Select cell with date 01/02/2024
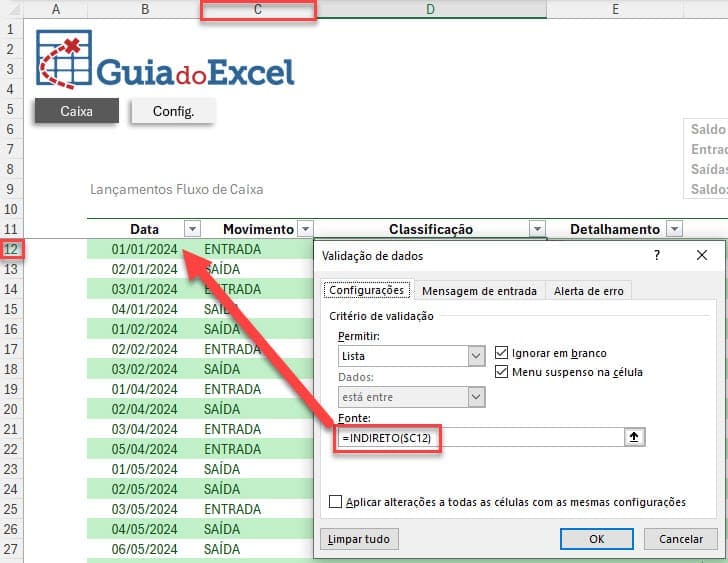The width and height of the screenshot is (728, 563). pyautogui.click(x=144, y=329)
